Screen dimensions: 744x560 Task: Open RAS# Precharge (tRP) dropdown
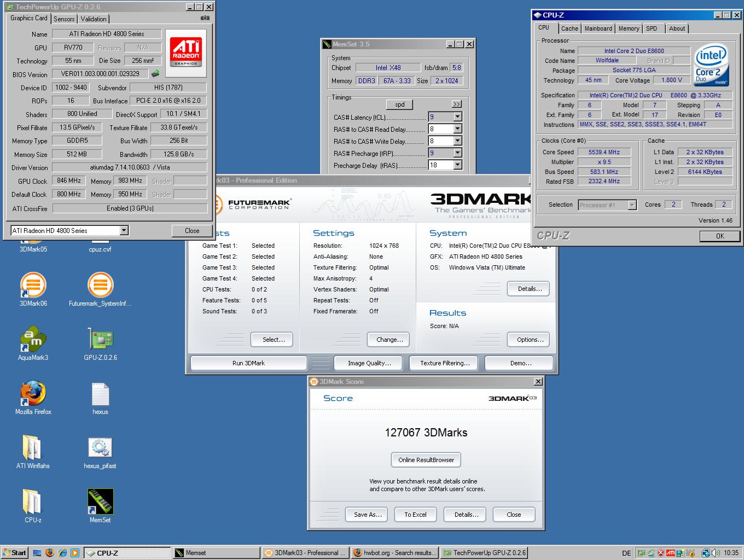click(x=458, y=153)
